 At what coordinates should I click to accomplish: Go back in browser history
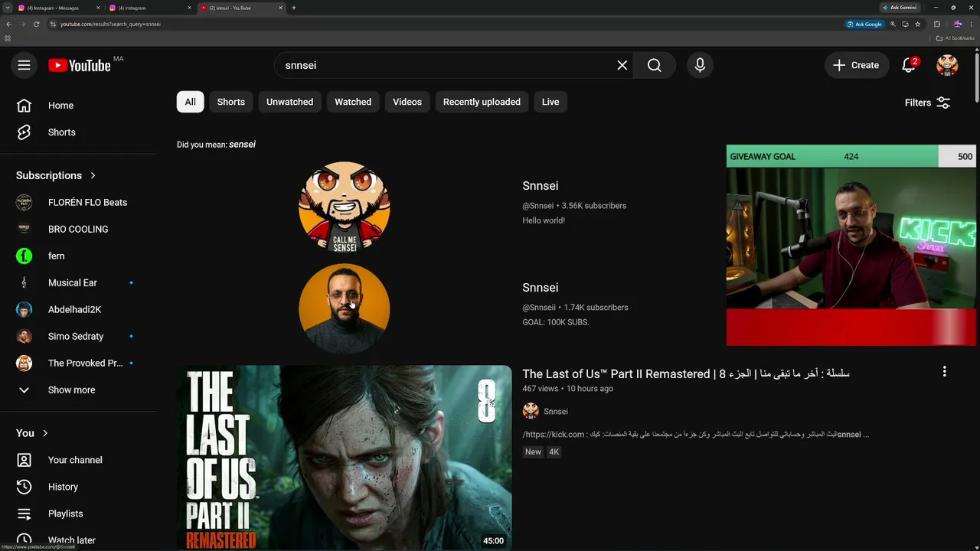tap(8, 24)
